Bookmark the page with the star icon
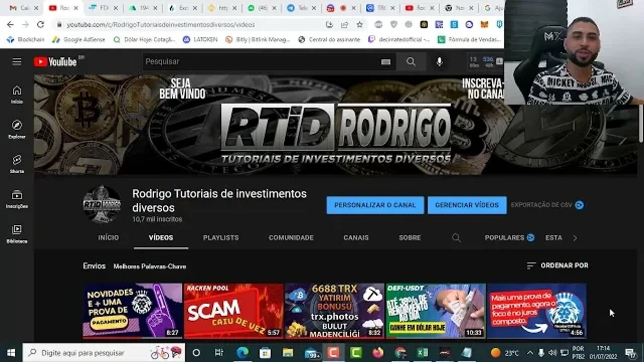Viewport: 644px width, 362px height. coord(359,25)
